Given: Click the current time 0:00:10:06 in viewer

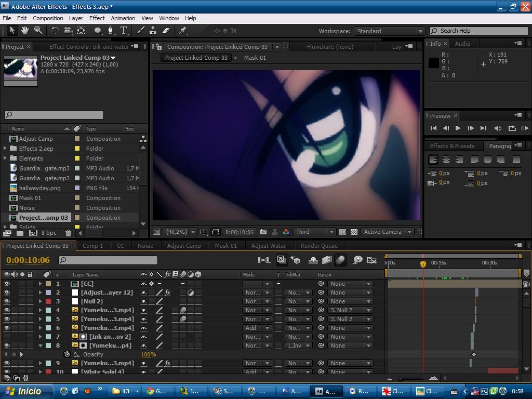Looking at the screenshot, I should point(239,232).
